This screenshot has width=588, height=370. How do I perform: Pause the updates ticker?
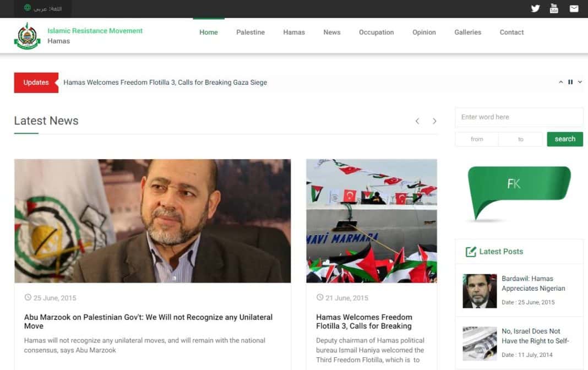click(x=570, y=82)
